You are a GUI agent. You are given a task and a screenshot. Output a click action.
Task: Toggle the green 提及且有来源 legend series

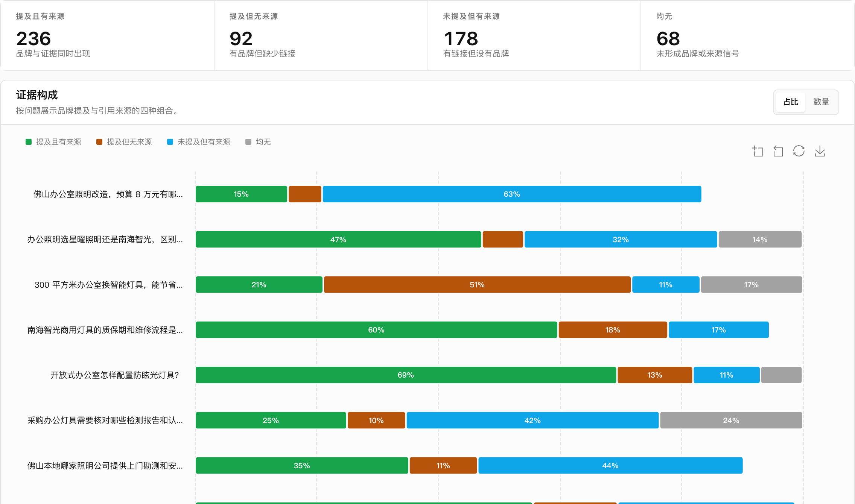[53, 142]
